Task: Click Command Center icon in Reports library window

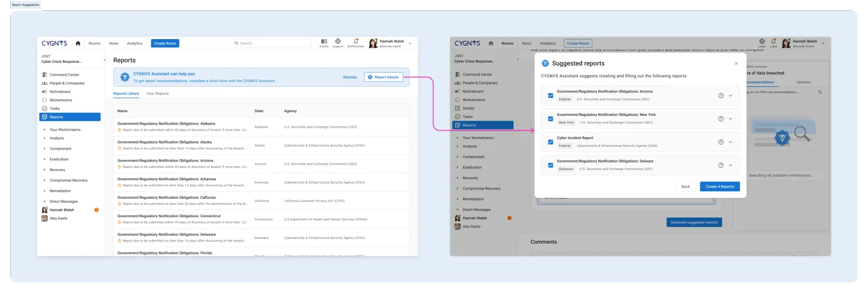Action: (x=44, y=75)
